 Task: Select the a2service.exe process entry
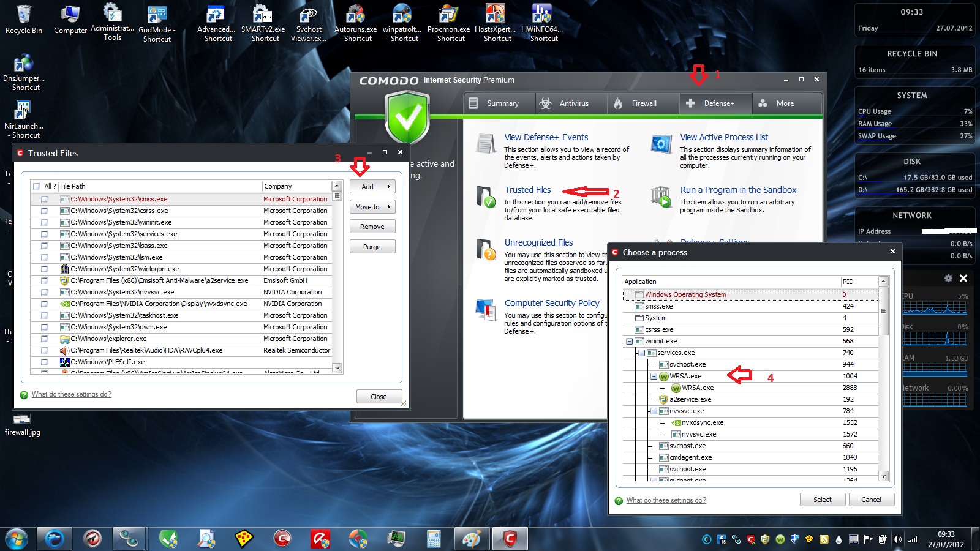tap(690, 399)
